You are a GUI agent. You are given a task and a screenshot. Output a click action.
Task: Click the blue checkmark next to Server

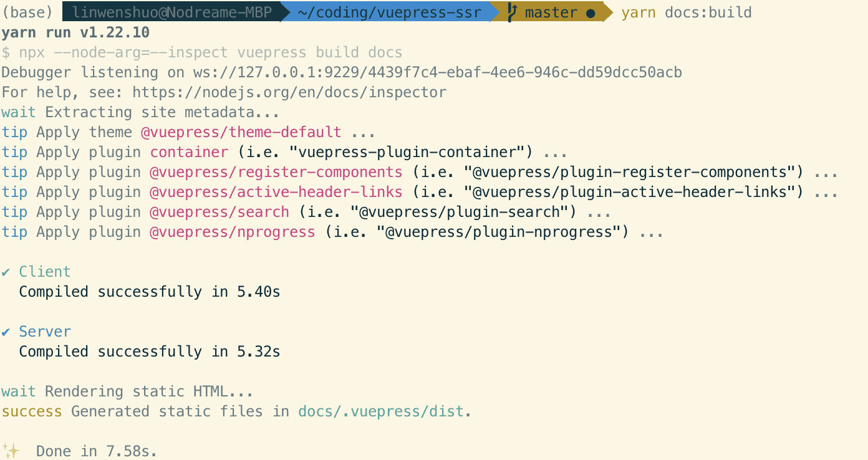6,332
